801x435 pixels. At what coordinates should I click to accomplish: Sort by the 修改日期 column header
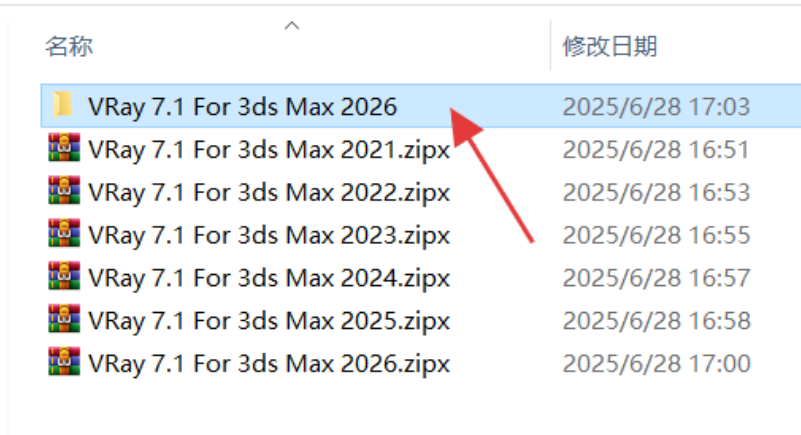[609, 46]
